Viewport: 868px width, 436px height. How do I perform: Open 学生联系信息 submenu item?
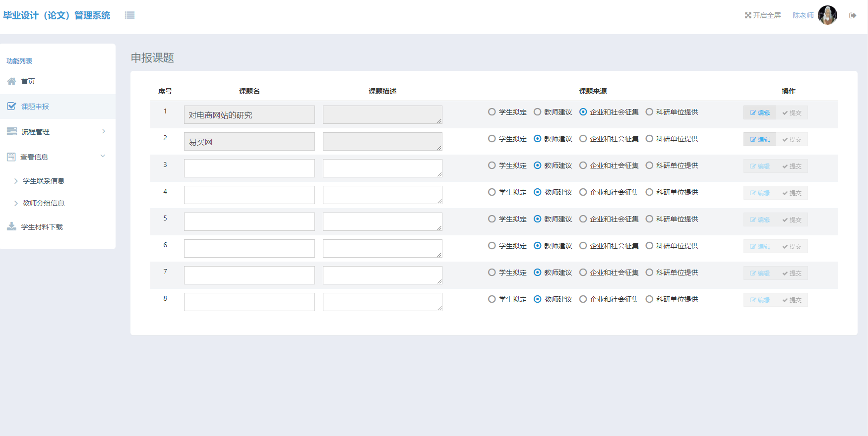[44, 181]
